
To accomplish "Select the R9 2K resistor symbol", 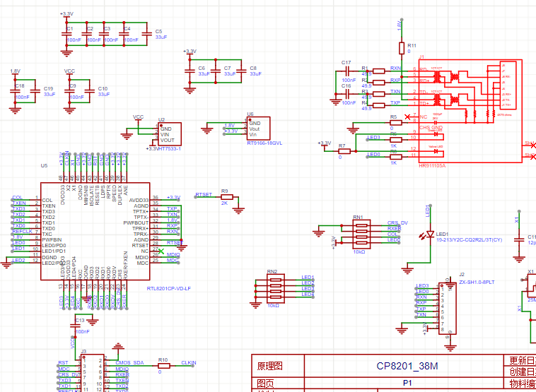I will pos(227,197).
